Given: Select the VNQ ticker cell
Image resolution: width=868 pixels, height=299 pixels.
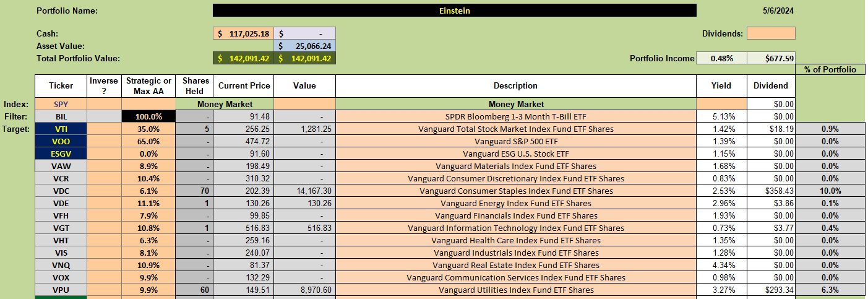Looking at the screenshot, I should point(61,265).
